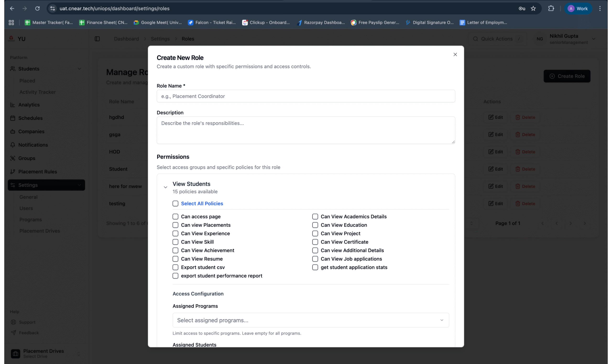The height and width of the screenshot is (364, 612).
Task: Click the Settings breadcrumb link
Action: click(160, 39)
